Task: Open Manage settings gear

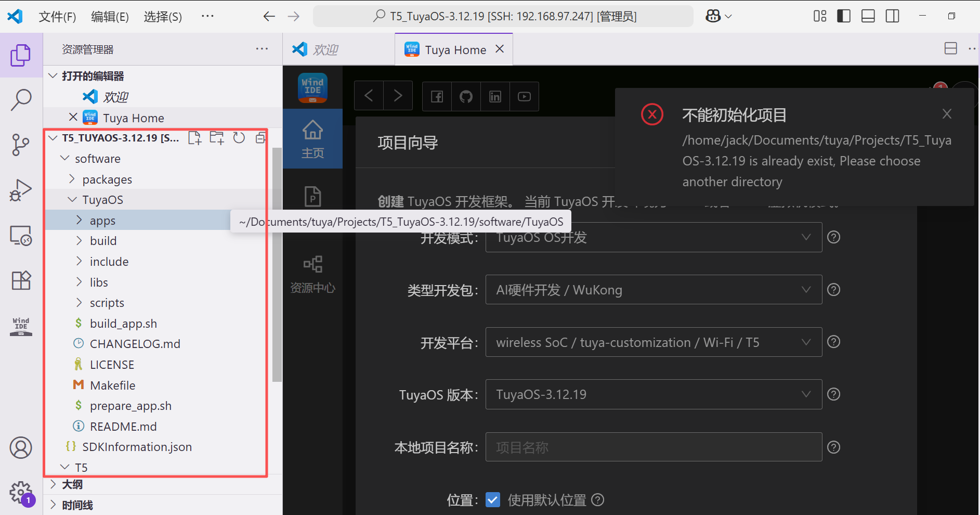Action: click(21, 492)
